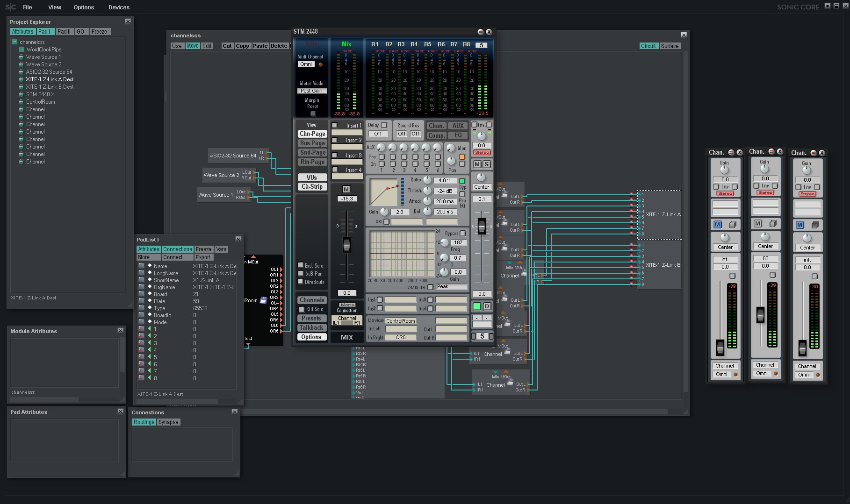Open the File menu
This screenshot has width=850, height=504.
tap(28, 7)
